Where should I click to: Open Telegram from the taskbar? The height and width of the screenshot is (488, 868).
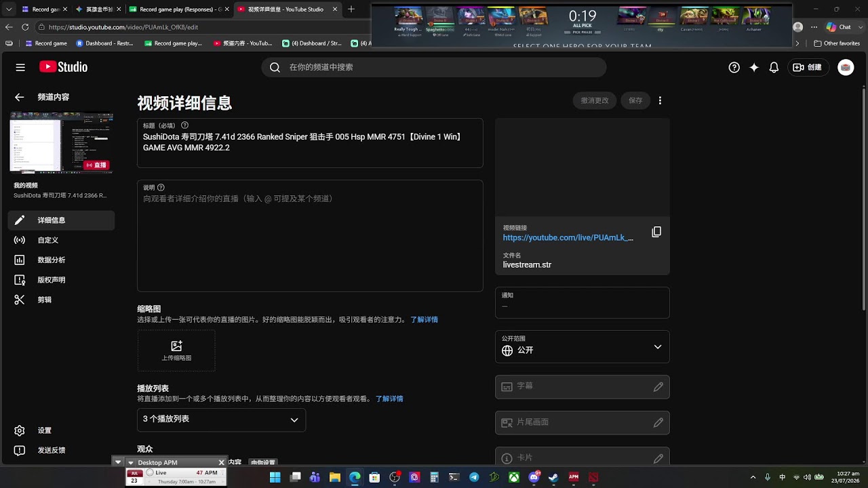tap(474, 477)
